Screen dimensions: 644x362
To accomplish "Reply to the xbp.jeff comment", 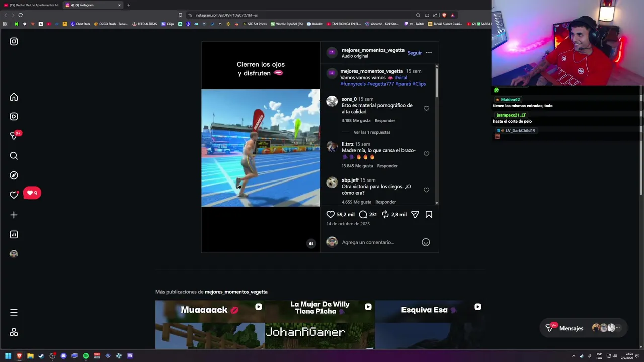I will coord(385,202).
